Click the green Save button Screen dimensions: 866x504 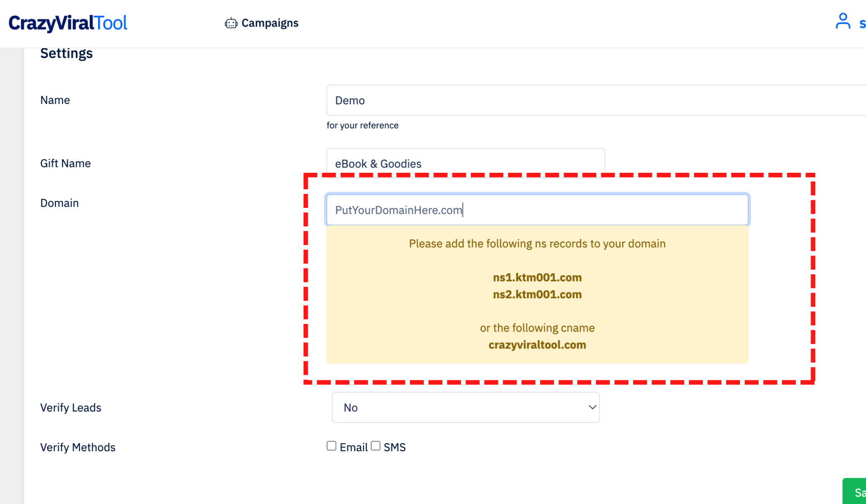854,491
